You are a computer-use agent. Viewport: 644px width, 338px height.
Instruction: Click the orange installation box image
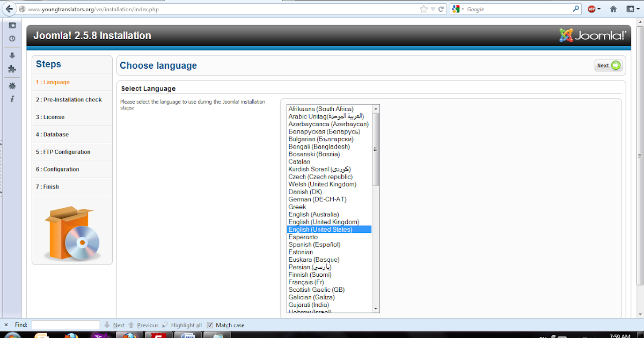tap(72, 234)
